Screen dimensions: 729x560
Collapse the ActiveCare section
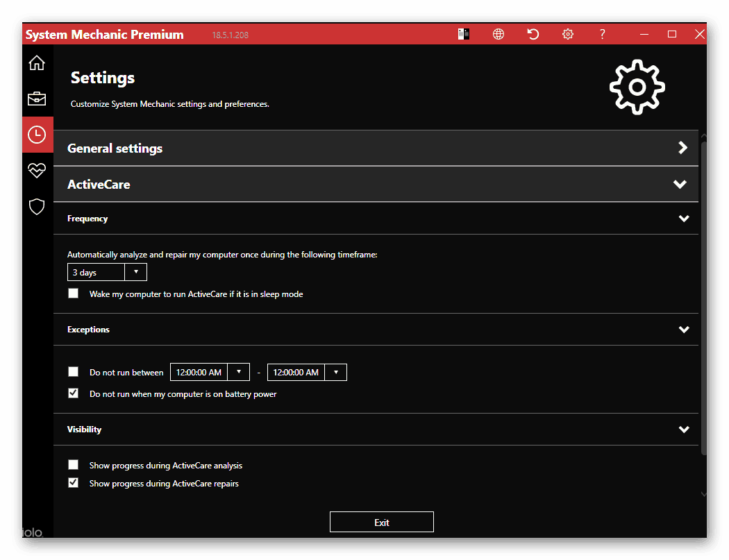tap(376, 185)
